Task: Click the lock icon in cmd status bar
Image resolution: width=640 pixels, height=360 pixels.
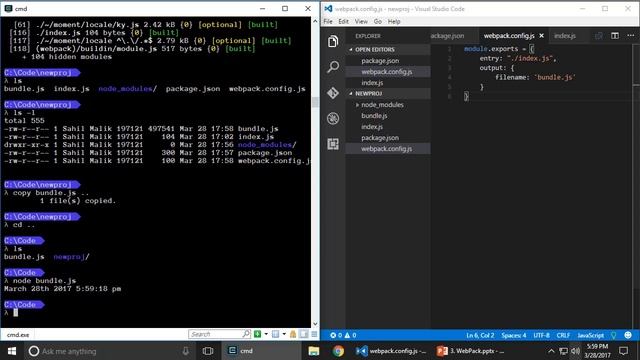Action: coord(293,334)
